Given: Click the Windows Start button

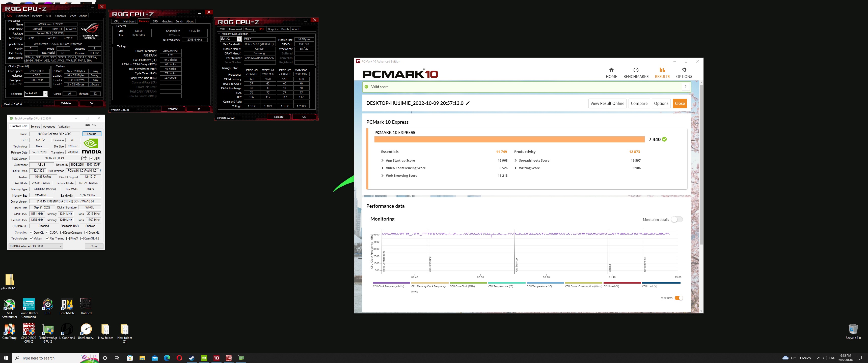Looking at the screenshot, I should click(x=6, y=358).
